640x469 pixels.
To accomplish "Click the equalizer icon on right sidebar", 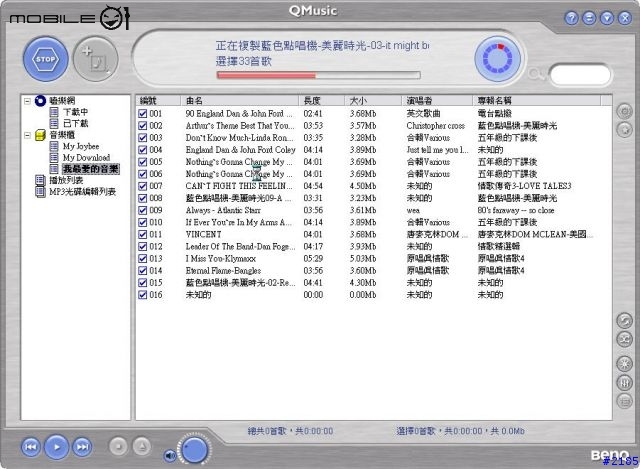I will coord(624,382).
